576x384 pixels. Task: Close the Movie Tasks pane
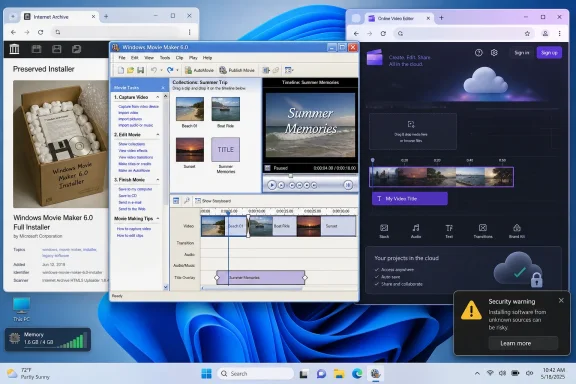point(163,88)
